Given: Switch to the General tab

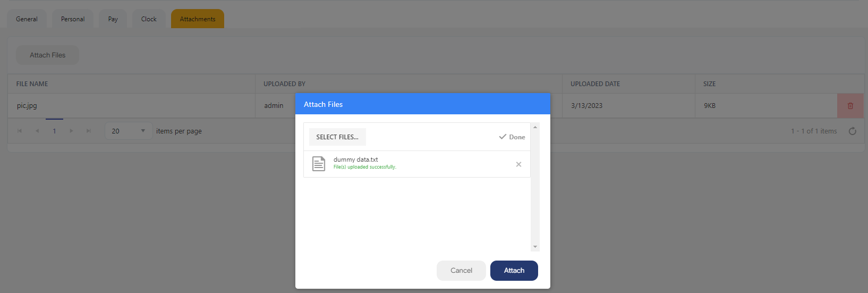Looking at the screenshot, I should (27, 19).
